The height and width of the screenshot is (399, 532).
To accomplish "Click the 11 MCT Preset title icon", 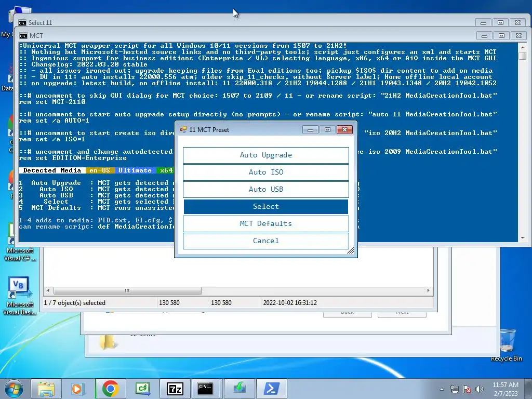I will (x=183, y=129).
